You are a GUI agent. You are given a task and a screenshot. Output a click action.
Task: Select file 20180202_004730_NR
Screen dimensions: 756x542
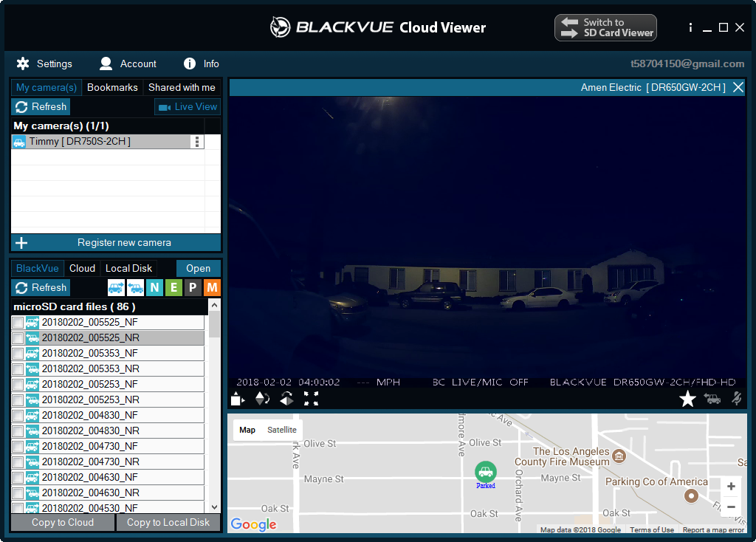[x=108, y=462]
